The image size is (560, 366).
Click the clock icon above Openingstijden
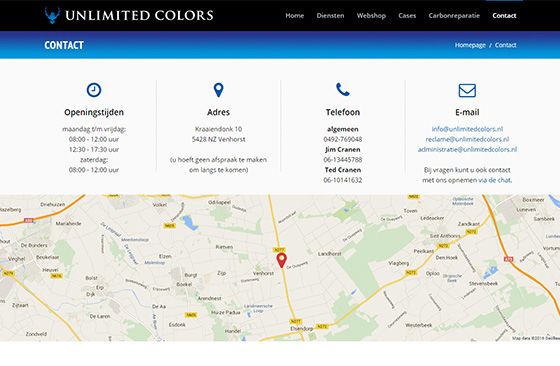pyautogui.click(x=94, y=90)
